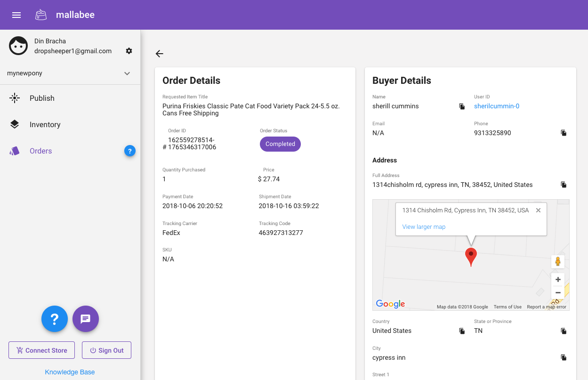The height and width of the screenshot is (380, 588).
Task: Copy the buyer name sherill cummins
Action: coord(462,106)
